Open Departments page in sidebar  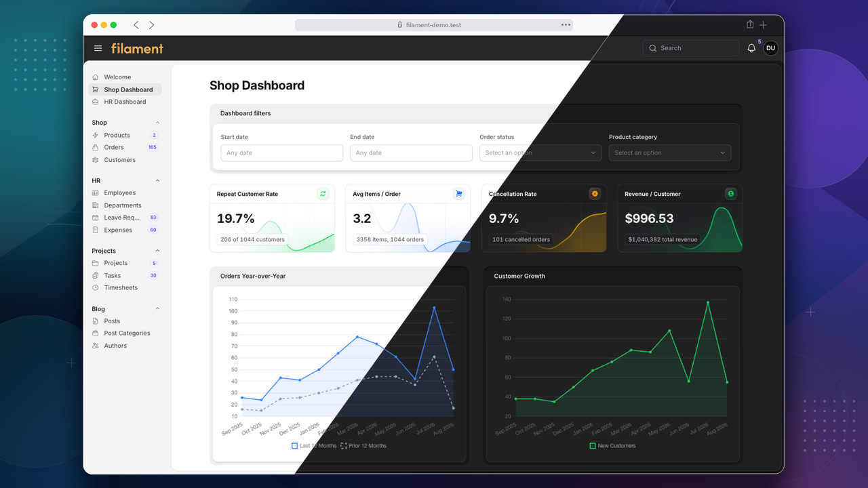(x=125, y=205)
